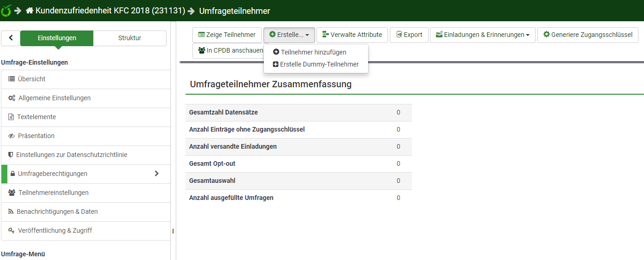
Task: Click the LimeSurvey logo icon
Action: (6, 11)
